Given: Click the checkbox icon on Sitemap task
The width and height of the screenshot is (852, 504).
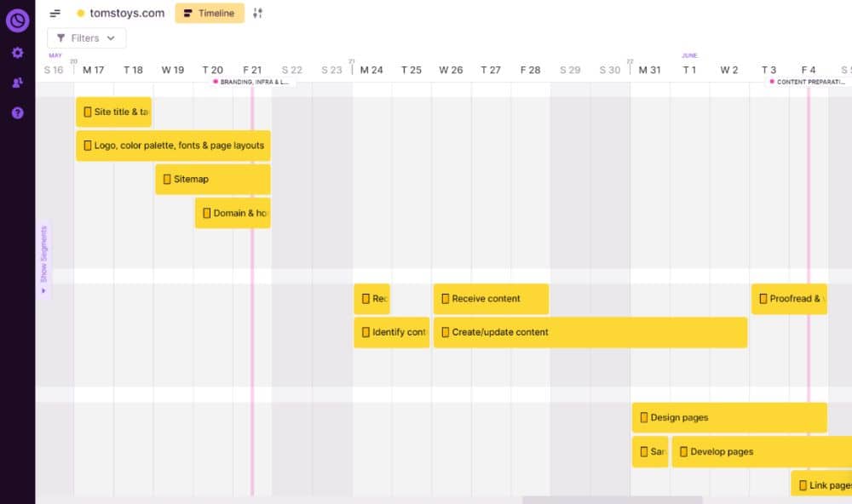Looking at the screenshot, I should [167, 179].
